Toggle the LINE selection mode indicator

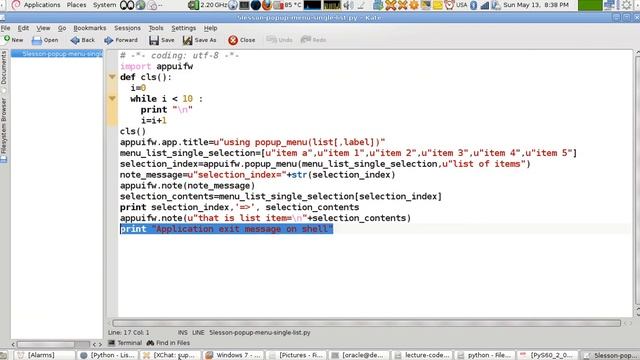point(198,333)
